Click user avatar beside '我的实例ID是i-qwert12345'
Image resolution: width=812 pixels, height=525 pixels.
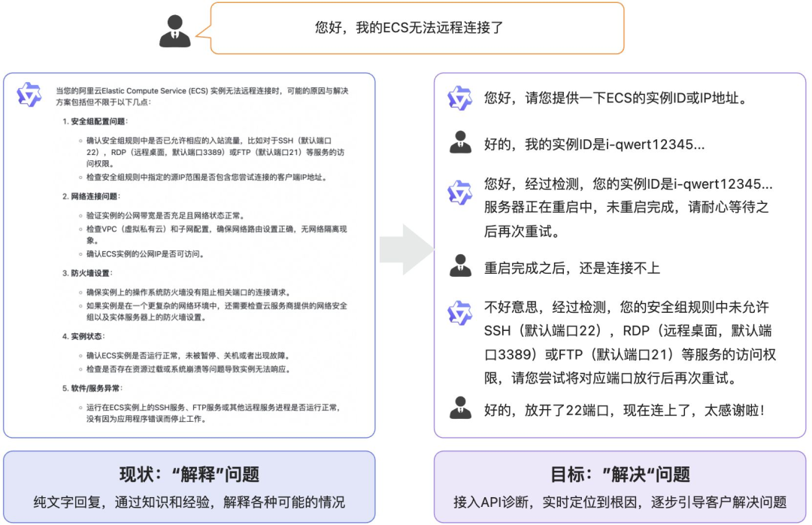pos(460,142)
